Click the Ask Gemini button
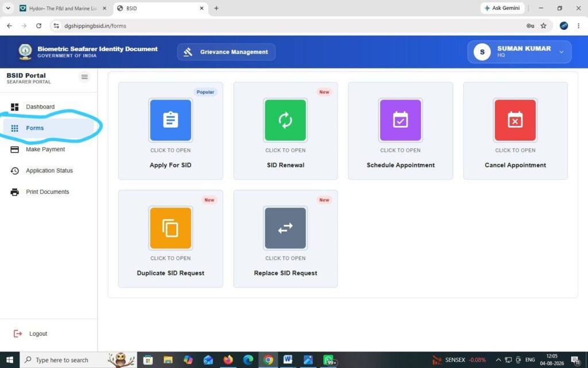 (502, 8)
